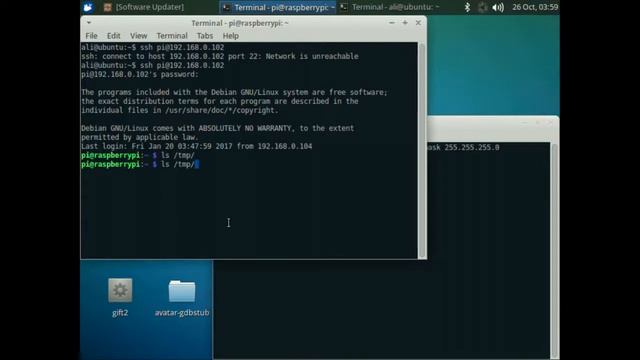Screen dimensions: 640x360
Task: Click 'pi@192.168.0.102's password:' line
Action: coord(140,74)
